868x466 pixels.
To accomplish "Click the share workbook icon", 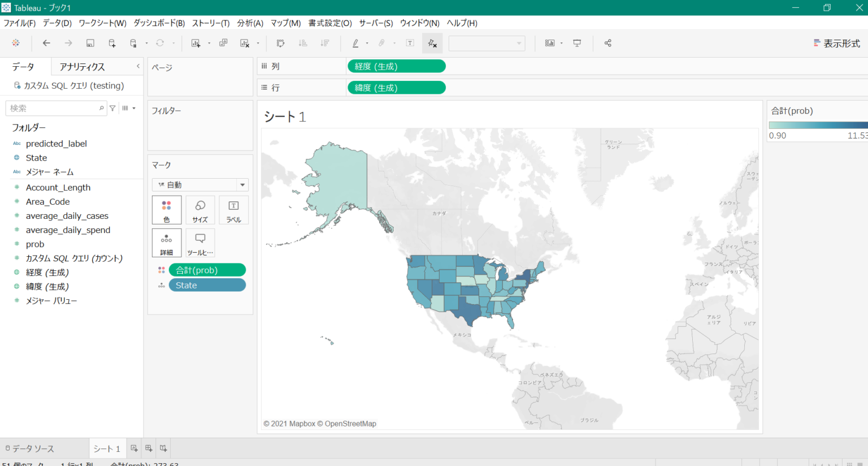I will (x=607, y=43).
